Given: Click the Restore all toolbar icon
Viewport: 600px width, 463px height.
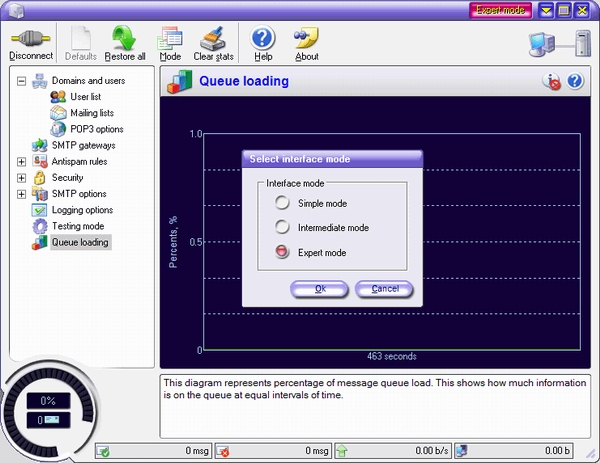Looking at the screenshot, I should pyautogui.click(x=125, y=40).
